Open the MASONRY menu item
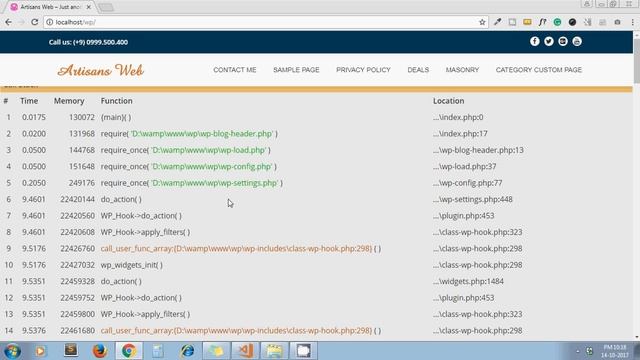640x360 pixels. (462, 70)
